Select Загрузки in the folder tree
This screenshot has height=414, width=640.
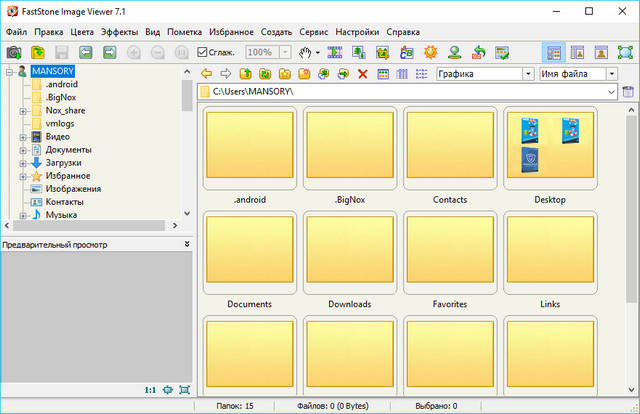63,163
